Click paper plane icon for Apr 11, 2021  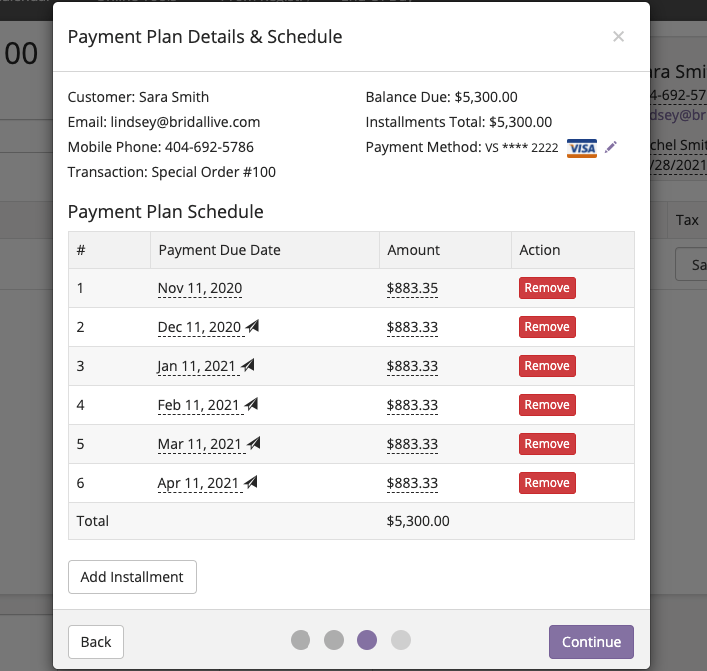pos(251,482)
